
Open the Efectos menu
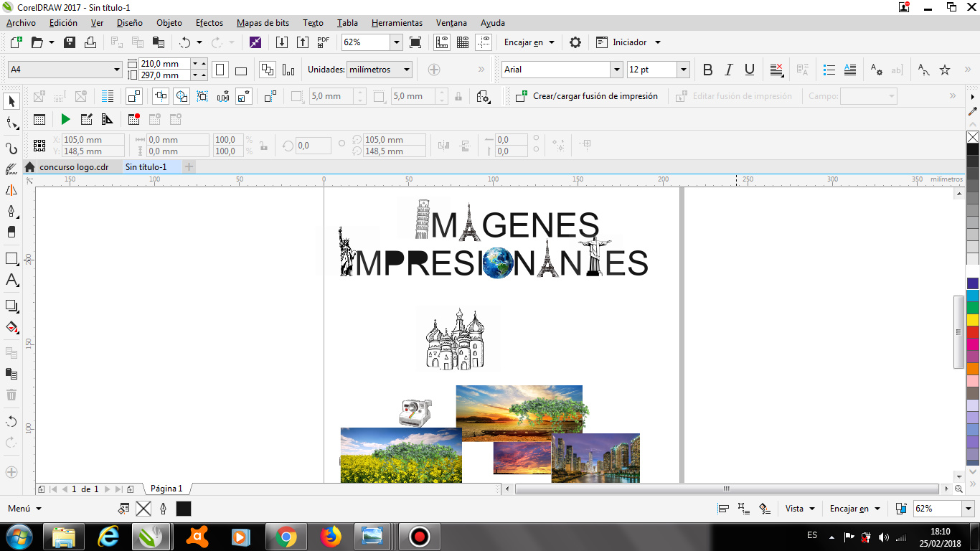[x=209, y=23]
